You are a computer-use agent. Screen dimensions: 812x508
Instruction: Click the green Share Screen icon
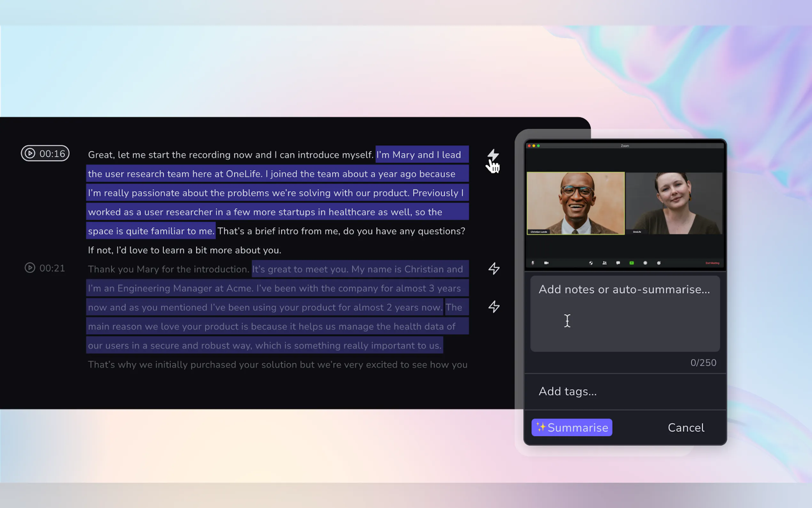(631, 263)
